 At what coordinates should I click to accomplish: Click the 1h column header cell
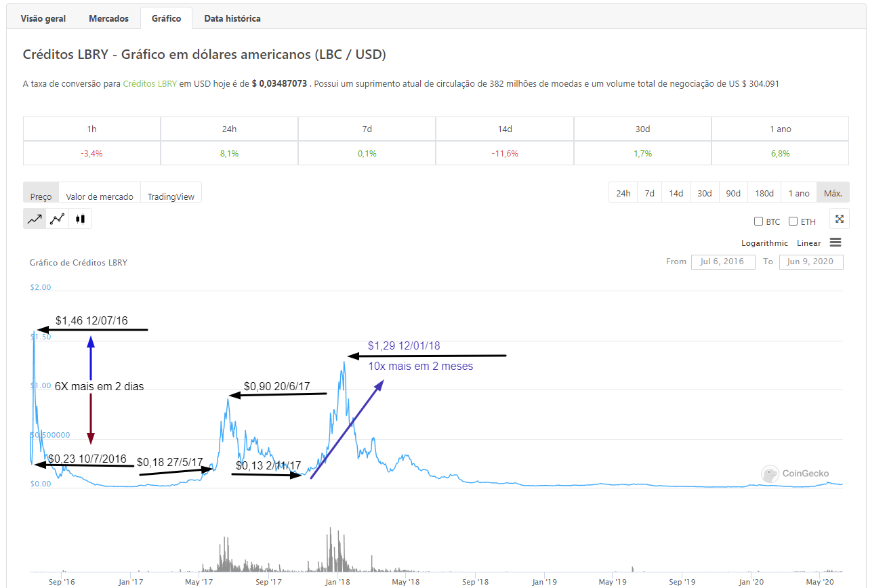(91, 129)
